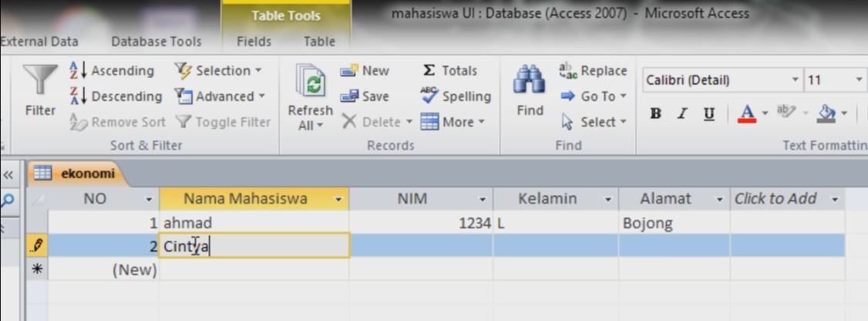Click the background fill color bucket
This screenshot has height=321, width=868.
click(x=826, y=113)
